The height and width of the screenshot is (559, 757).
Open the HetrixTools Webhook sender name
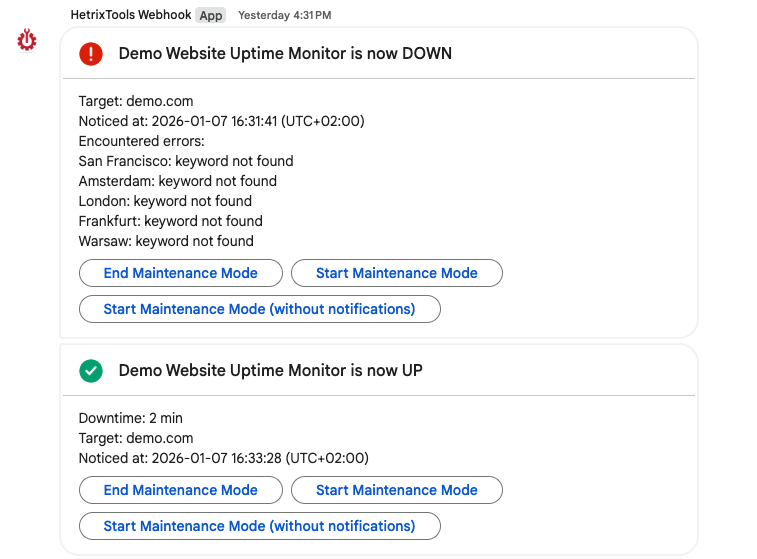[131, 15]
